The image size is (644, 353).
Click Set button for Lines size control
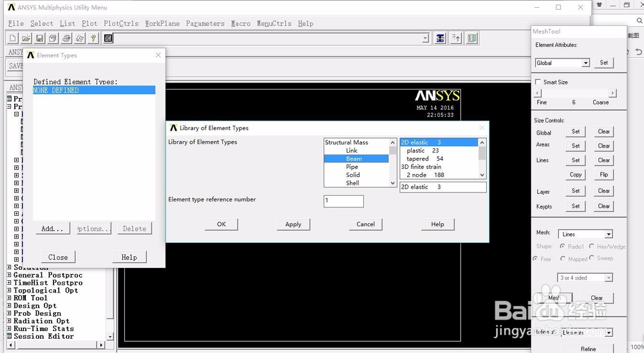[576, 160]
